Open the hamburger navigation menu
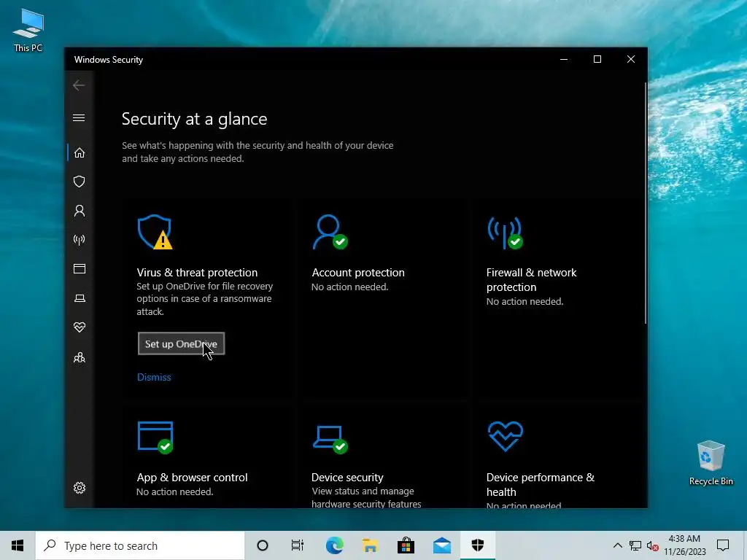 click(79, 117)
